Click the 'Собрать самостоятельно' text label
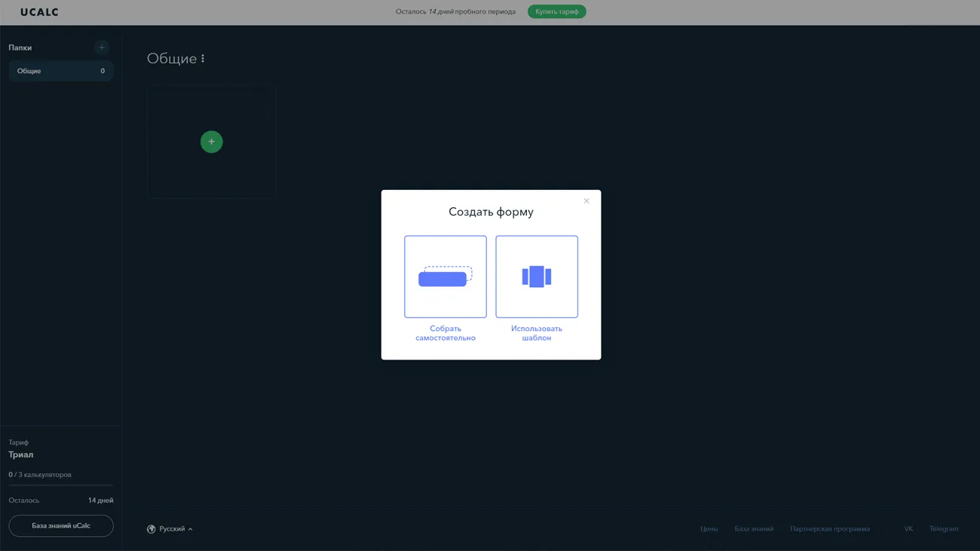980x551 pixels. click(x=445, y=333)
